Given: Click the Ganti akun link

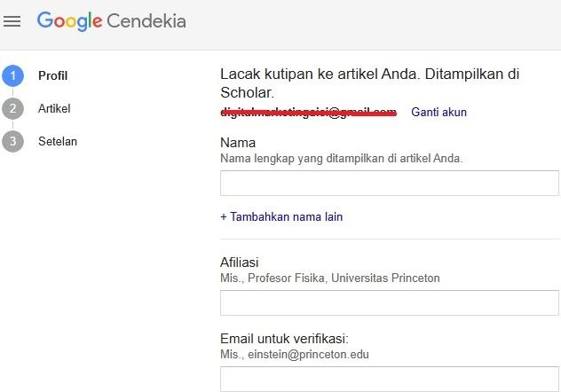Looking at the screenshot, I should 439,113.
